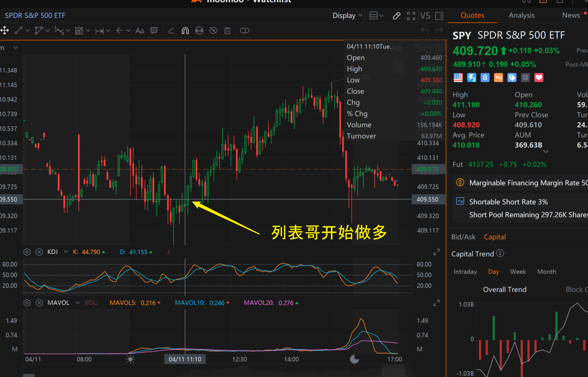Image resolution: width=588 pixels, height=377 pixels.
Task: Click the SPDR S&P 500 ETF chart title
Action: [x=35, y=16]
